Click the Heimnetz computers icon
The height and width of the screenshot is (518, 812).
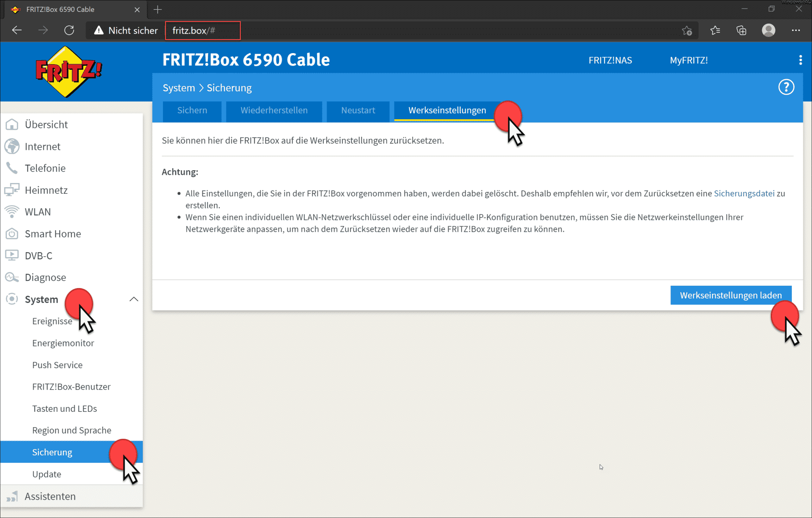pos(12,190)
